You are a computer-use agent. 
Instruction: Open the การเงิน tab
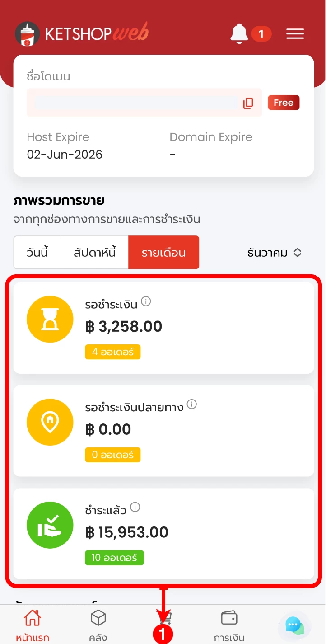tap(229, 625)
